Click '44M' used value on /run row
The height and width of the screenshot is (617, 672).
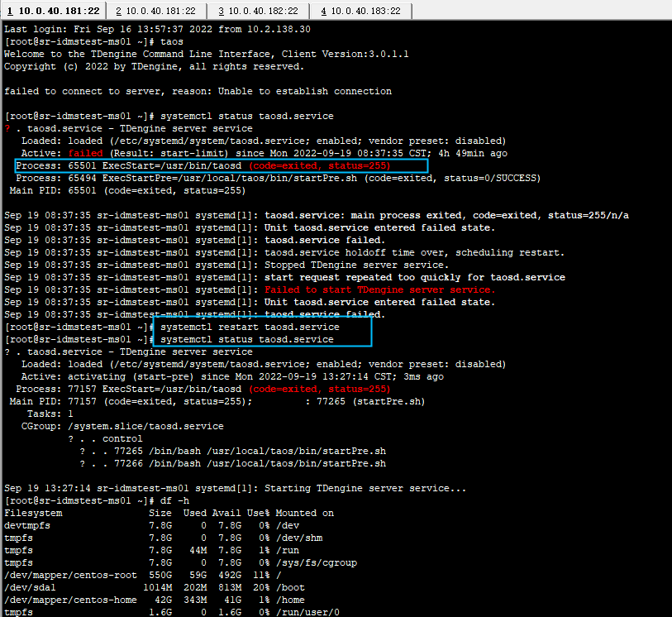[x=198, y=551]
